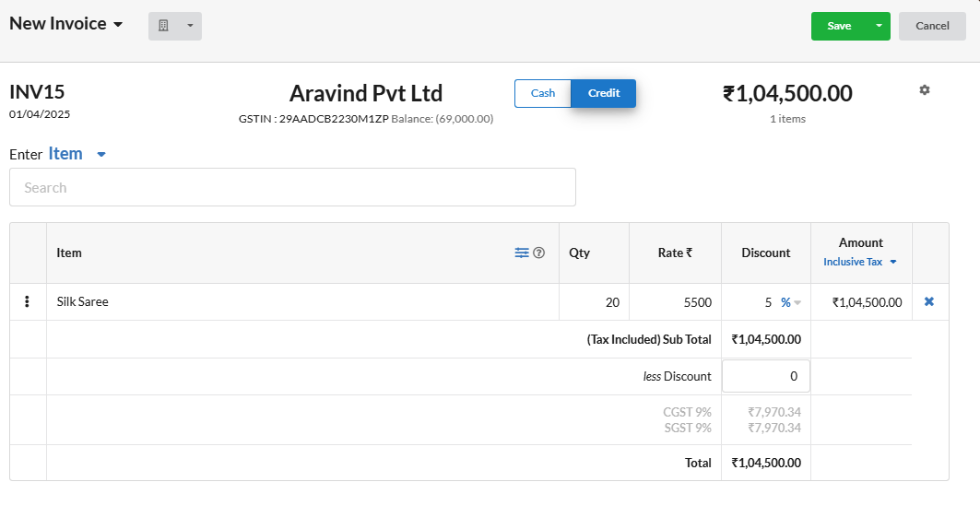Open invoice settings gear icon

point(925,90)
